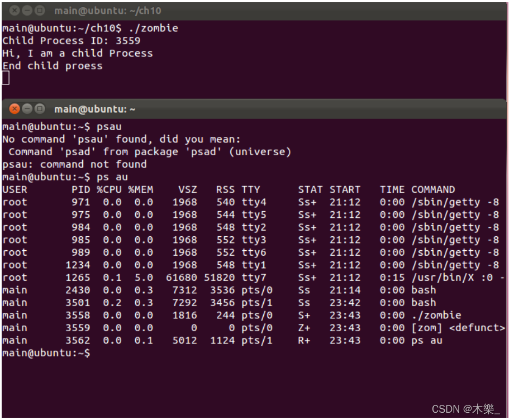Maximize the ~/ch10 terminal window

tap(40, 11)
